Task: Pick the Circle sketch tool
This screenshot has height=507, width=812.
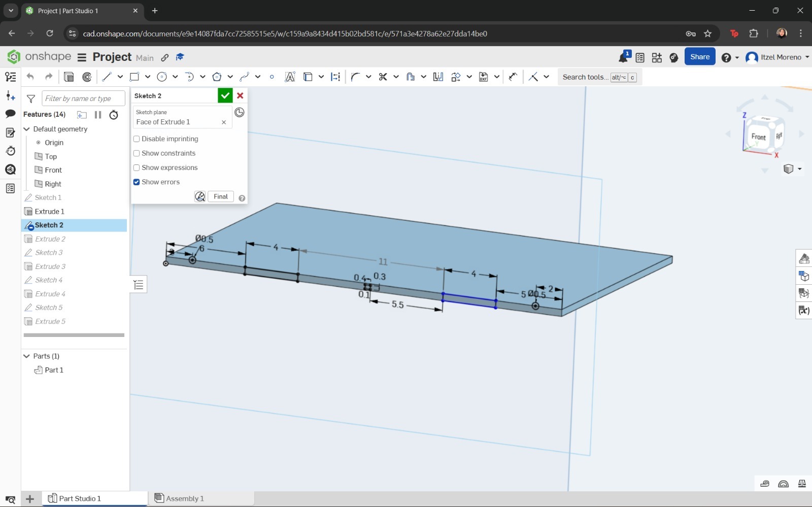Action: pos(162,77)
